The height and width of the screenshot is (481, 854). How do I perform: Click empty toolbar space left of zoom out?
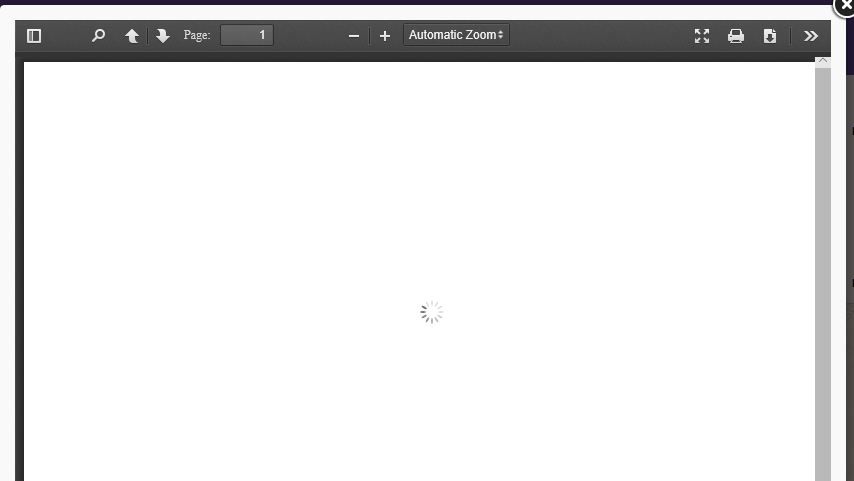[310, 36]
